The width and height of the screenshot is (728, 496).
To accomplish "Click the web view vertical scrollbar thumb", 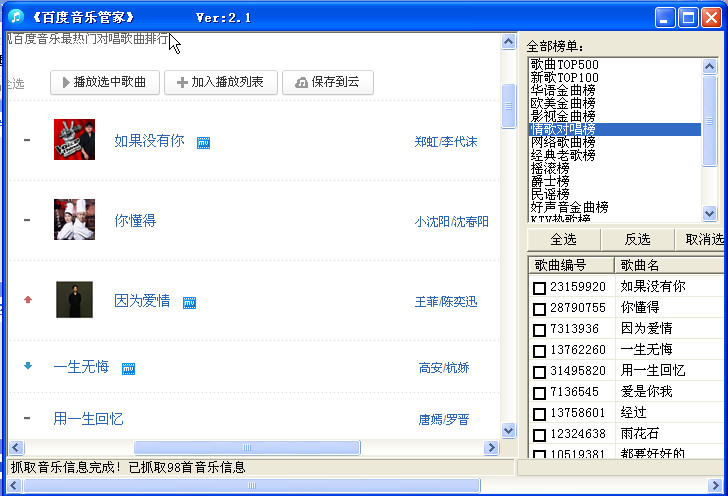I will point(509,106).
